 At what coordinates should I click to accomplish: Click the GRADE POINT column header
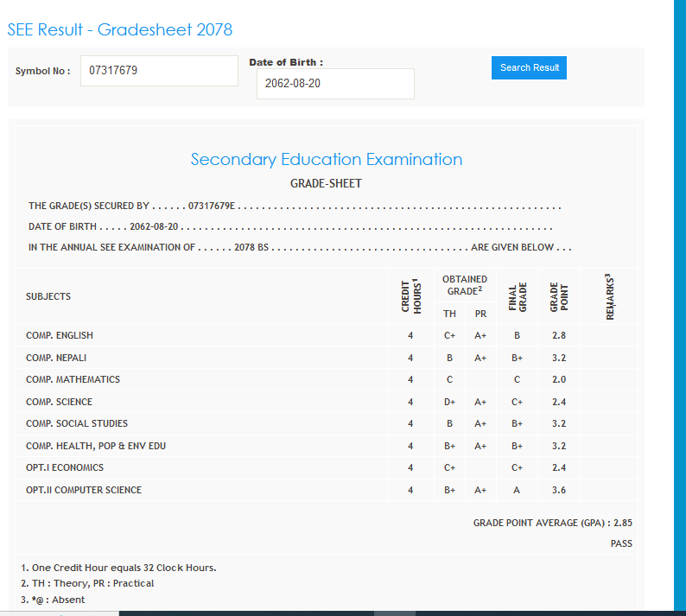[x=559, y=296]
